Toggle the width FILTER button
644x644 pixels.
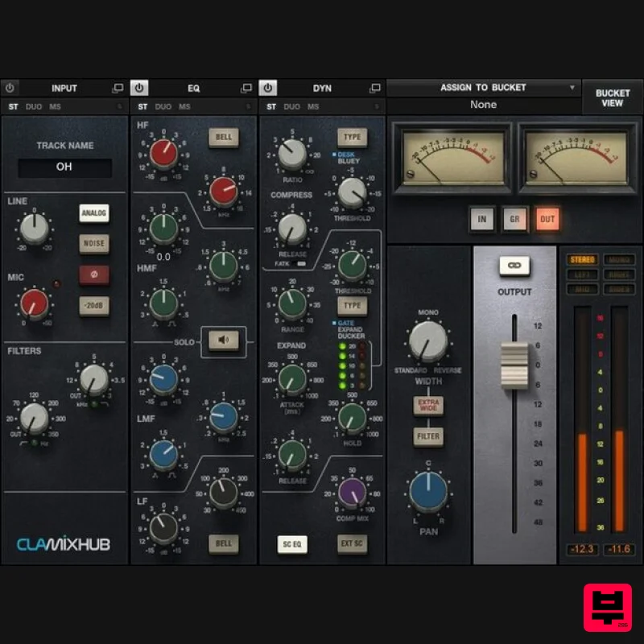(x=428, y=436)
